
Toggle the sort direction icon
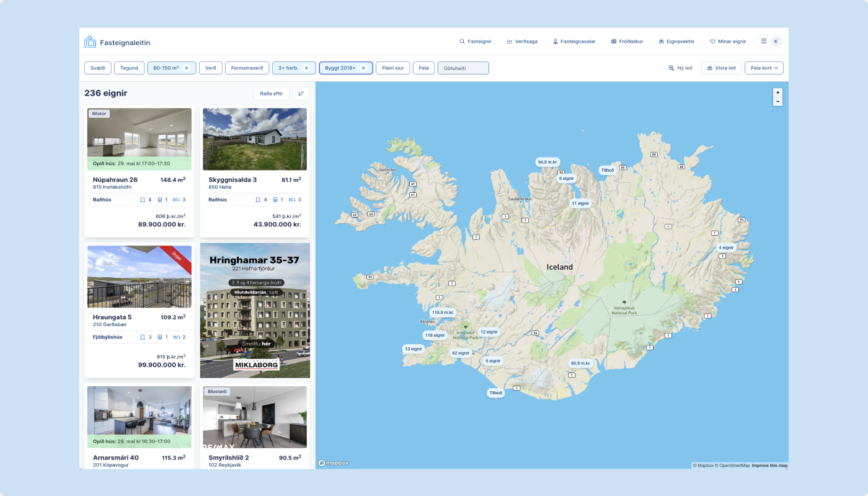[x=301, y=94]
